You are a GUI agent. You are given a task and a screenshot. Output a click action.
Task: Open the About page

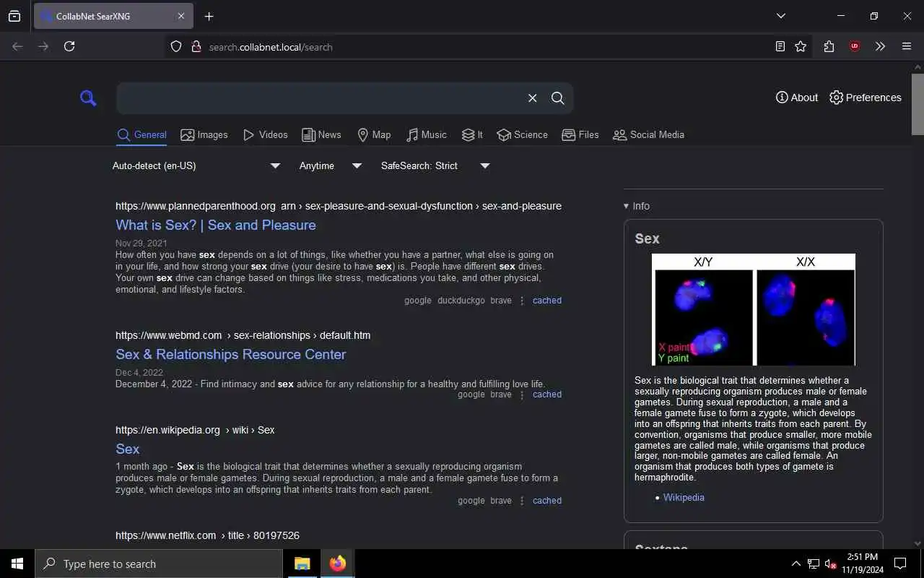tap(797, 98)
